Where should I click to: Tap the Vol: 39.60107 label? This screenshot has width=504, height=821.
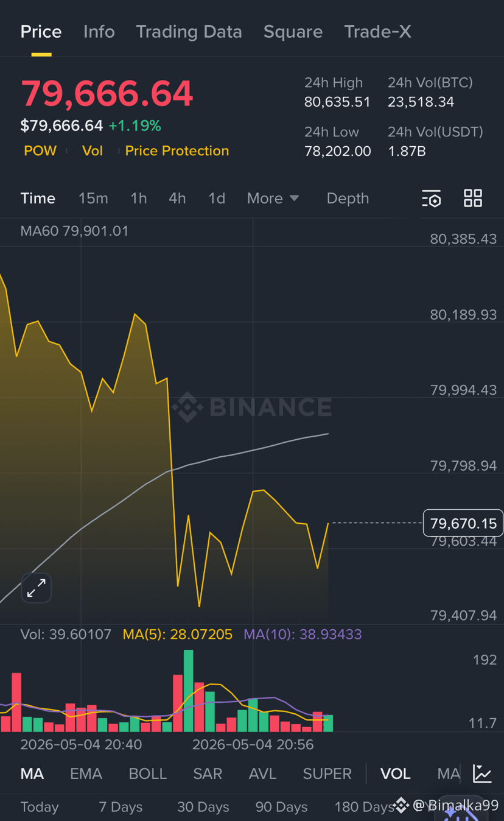(x=66, y=635)
